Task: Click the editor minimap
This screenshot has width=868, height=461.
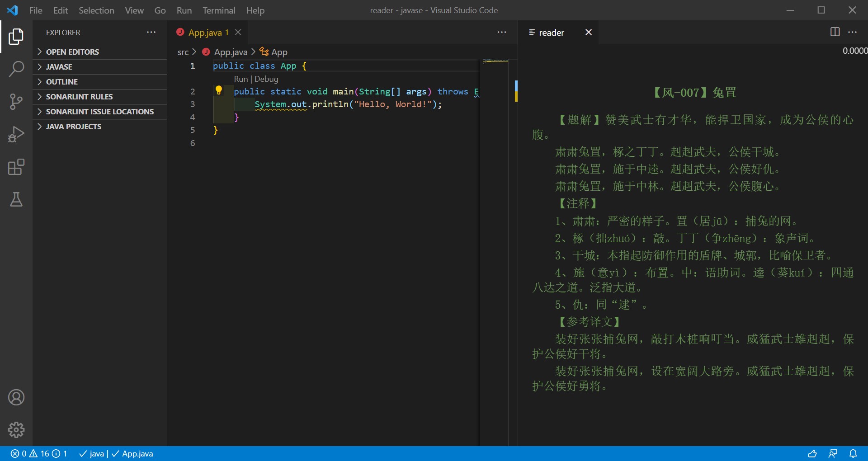Action: tap(495, 61)
